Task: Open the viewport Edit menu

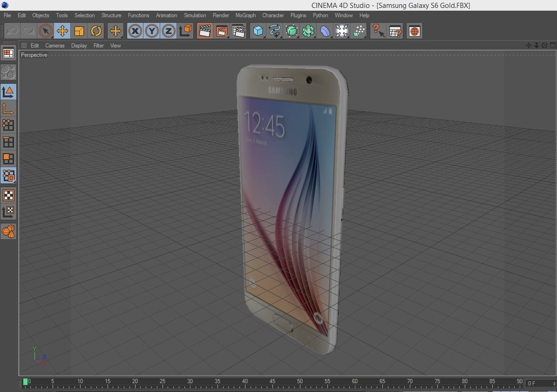Action: click(34, 46)
